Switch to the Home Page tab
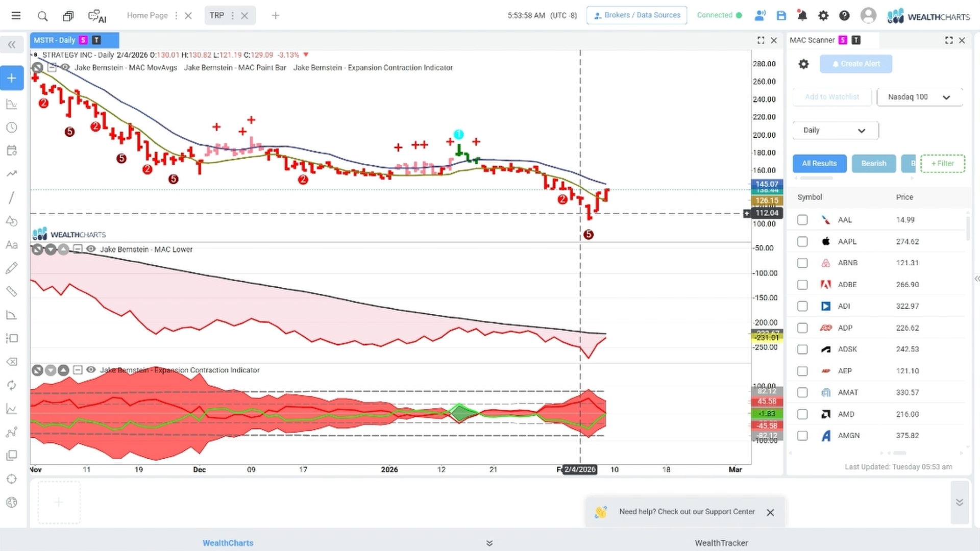Screen dimensions: 980x551 (147, 15)
